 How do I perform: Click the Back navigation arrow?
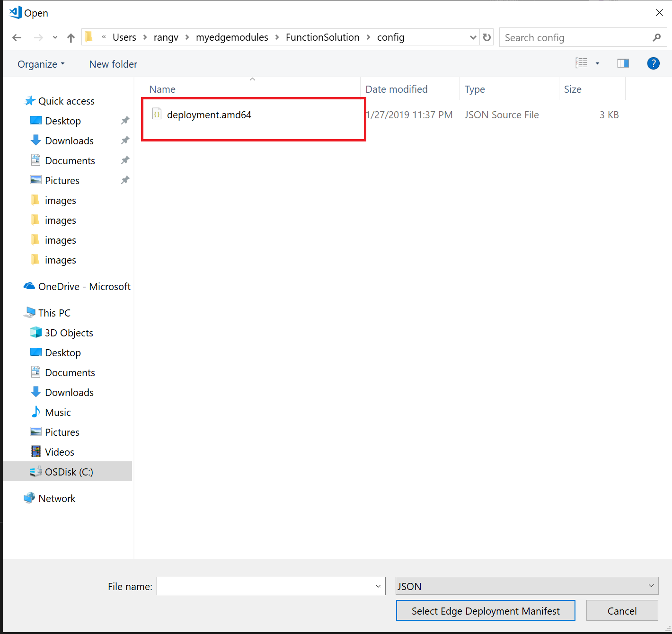(x=17, y=38)
